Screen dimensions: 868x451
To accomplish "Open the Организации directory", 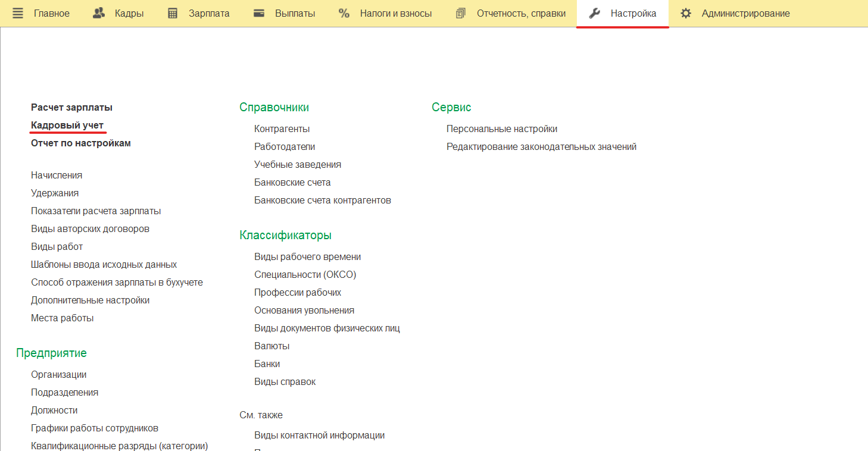I will 59,375.
